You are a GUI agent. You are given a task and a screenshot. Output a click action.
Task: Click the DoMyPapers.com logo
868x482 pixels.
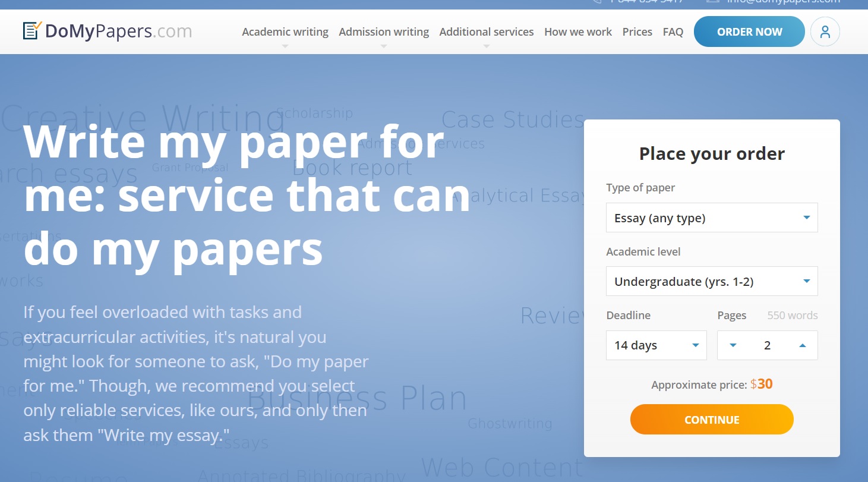pyautogui.click(x=108, y=31)
